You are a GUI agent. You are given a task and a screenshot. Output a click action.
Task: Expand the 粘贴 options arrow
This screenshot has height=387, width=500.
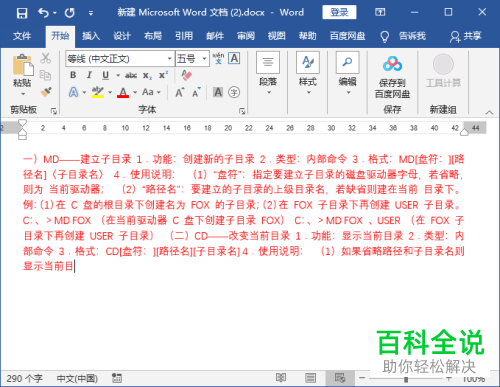[x=23, y=94]
